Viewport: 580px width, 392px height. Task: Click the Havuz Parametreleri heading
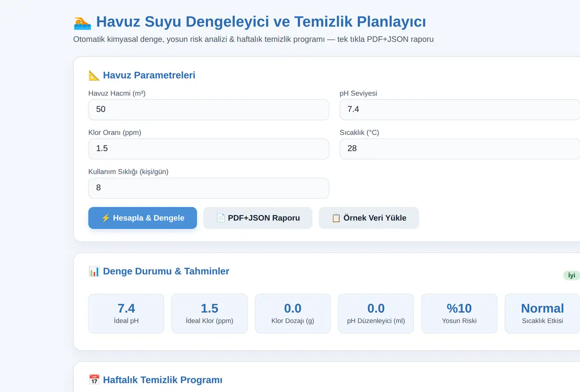click(x=149, y=75)
